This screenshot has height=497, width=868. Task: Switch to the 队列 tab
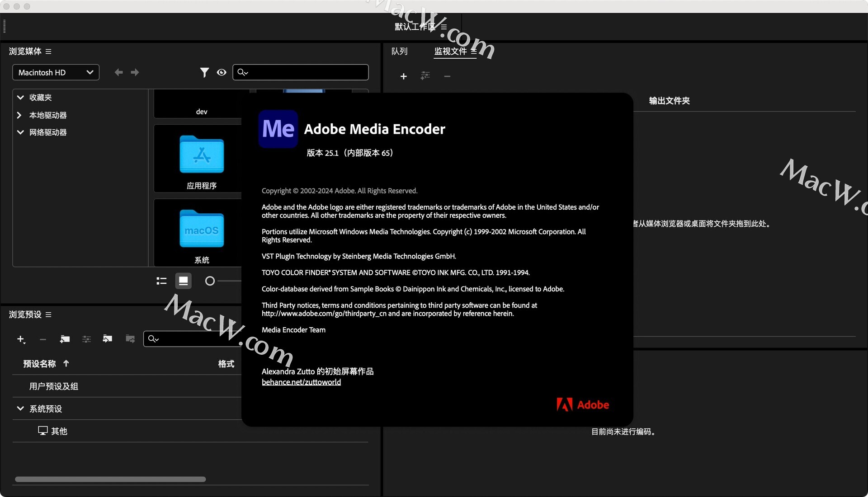[x=399, y=52]
